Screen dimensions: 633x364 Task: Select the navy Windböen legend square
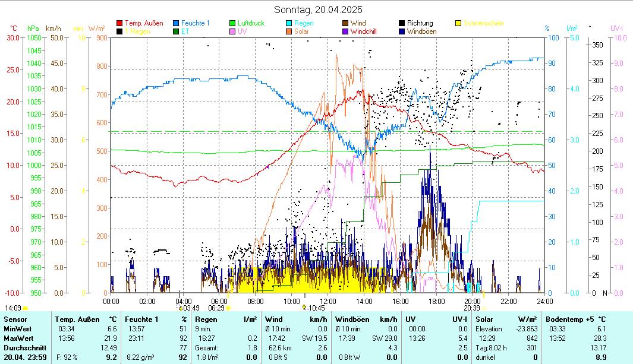coord(402,31)
